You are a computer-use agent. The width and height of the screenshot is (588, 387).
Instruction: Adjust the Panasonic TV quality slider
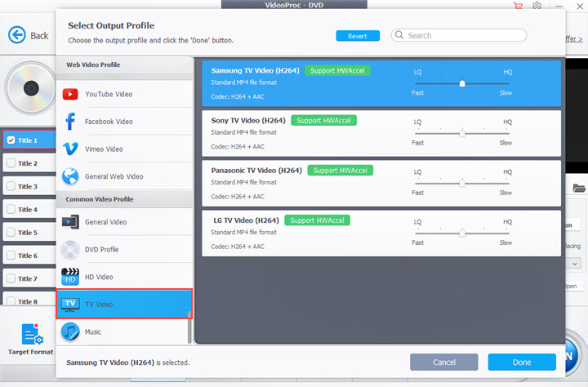click(462, 183)
